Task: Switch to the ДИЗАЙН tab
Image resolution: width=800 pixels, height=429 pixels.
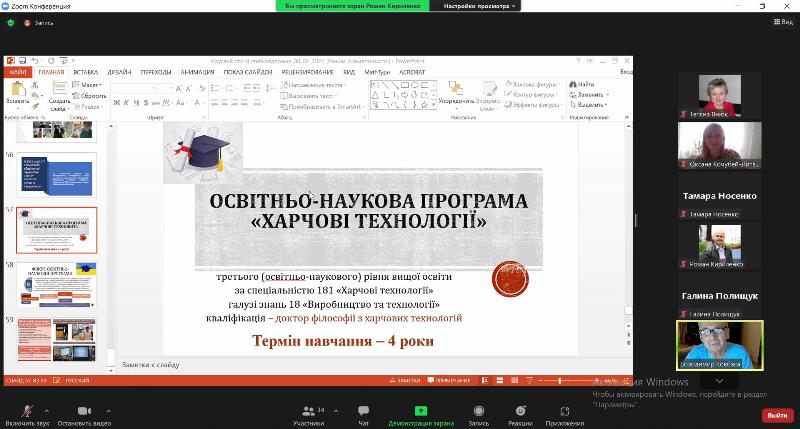Action: (119, 72)
